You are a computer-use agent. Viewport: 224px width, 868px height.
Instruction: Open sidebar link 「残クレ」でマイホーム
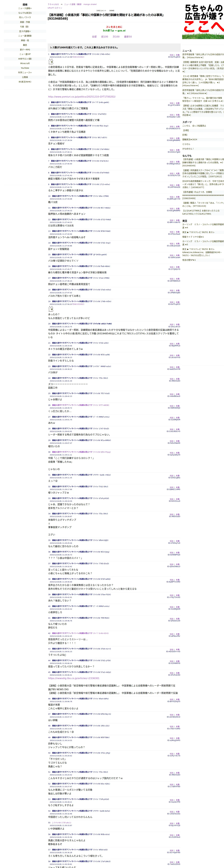point(203,99)
